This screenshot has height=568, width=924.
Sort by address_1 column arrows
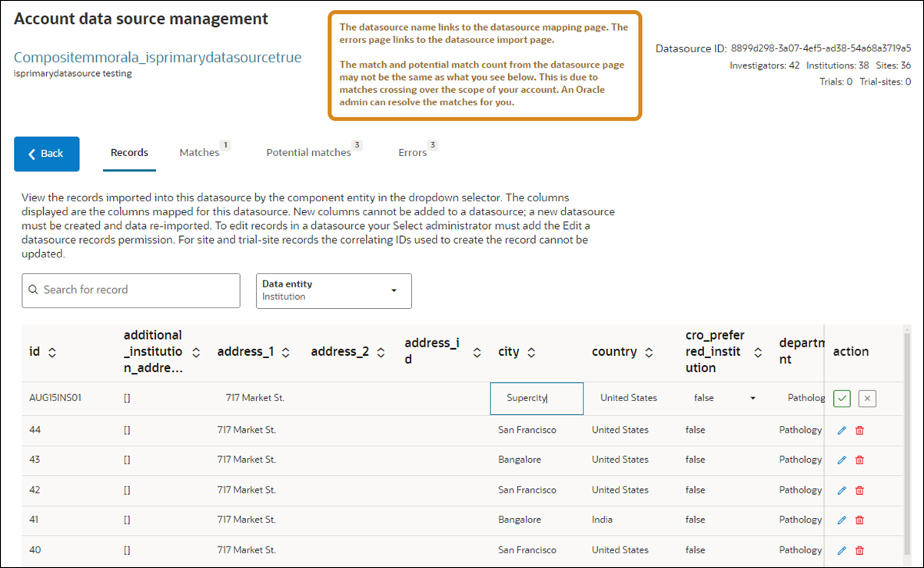click(286, 352)
